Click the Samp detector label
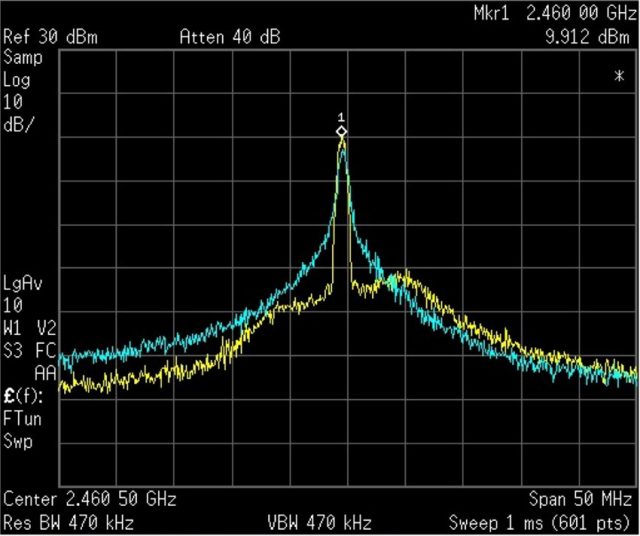 [x=23, y=58]
